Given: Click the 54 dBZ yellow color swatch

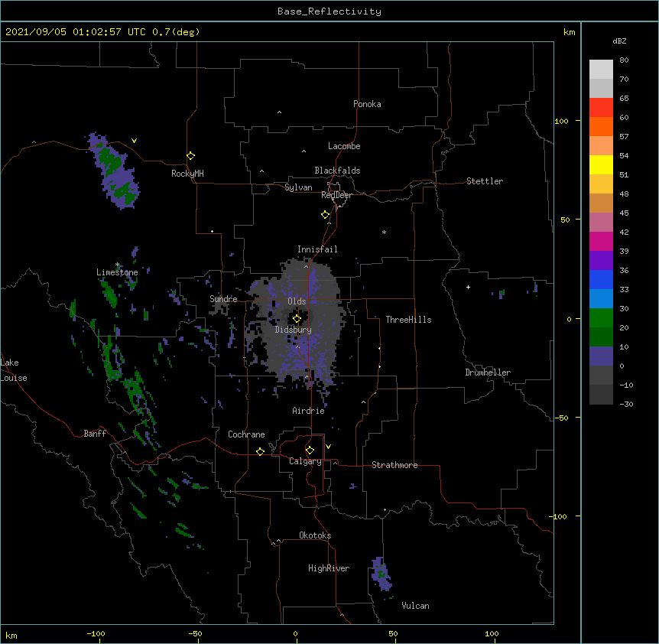Looking at the screenshot, I should 601,164.
